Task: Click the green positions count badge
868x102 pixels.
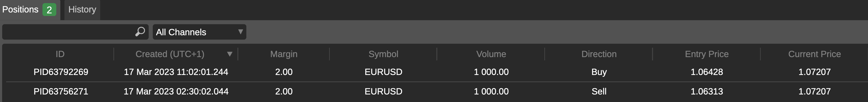Action: [49, 10]
